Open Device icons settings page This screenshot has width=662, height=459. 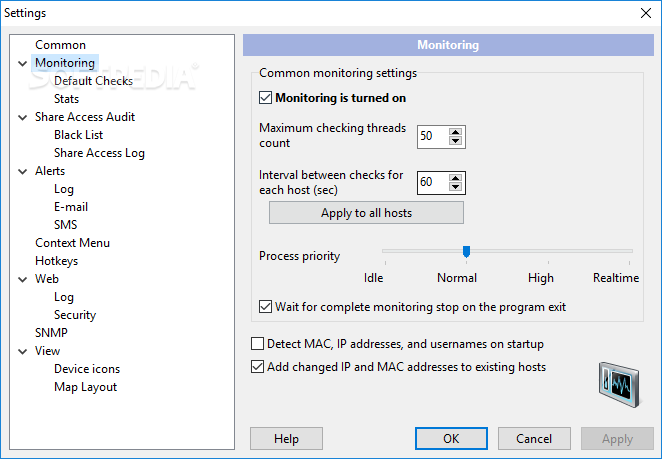tap(87, 369)
